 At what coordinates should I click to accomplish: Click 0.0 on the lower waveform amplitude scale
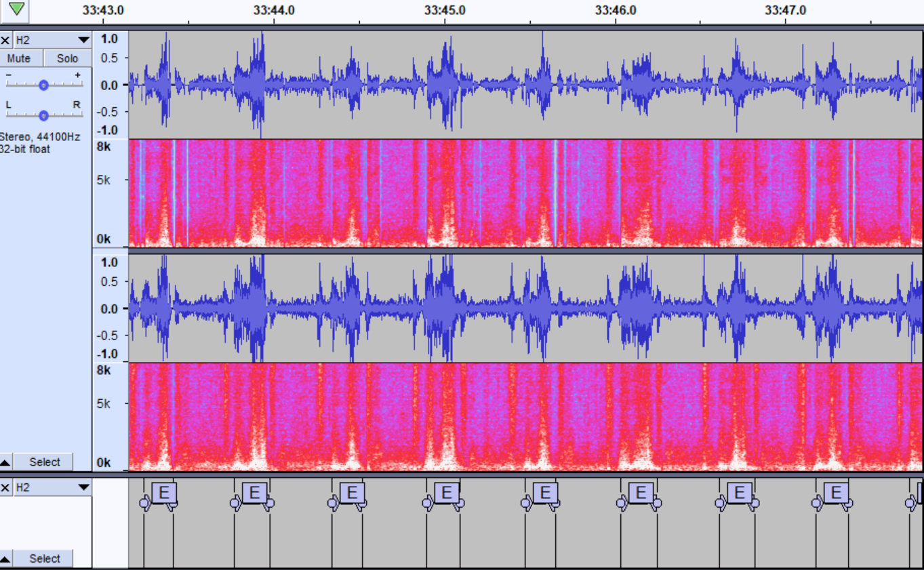(110, 308)
